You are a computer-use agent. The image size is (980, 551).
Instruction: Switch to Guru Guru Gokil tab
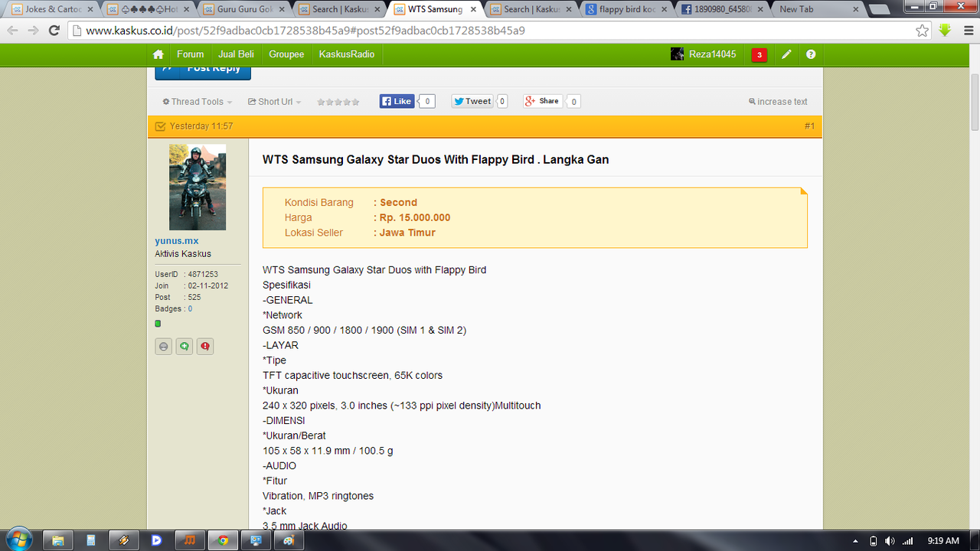coord(243,9)
